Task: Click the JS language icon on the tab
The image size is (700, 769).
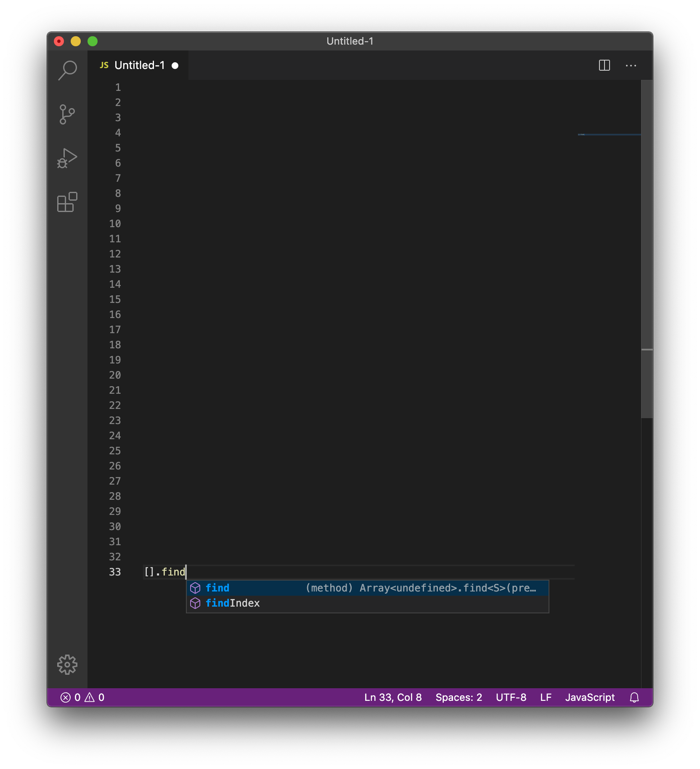Action: (103, 65)
